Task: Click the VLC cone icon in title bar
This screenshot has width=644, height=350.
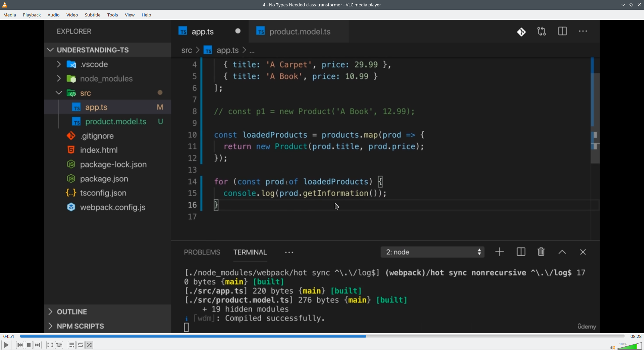Action: pos(5,5)
